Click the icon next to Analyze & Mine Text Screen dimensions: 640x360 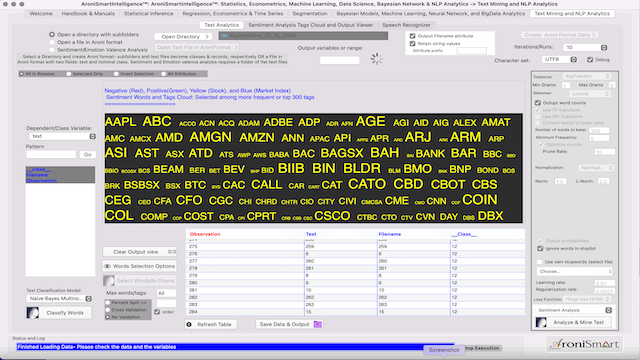(541, 322)
